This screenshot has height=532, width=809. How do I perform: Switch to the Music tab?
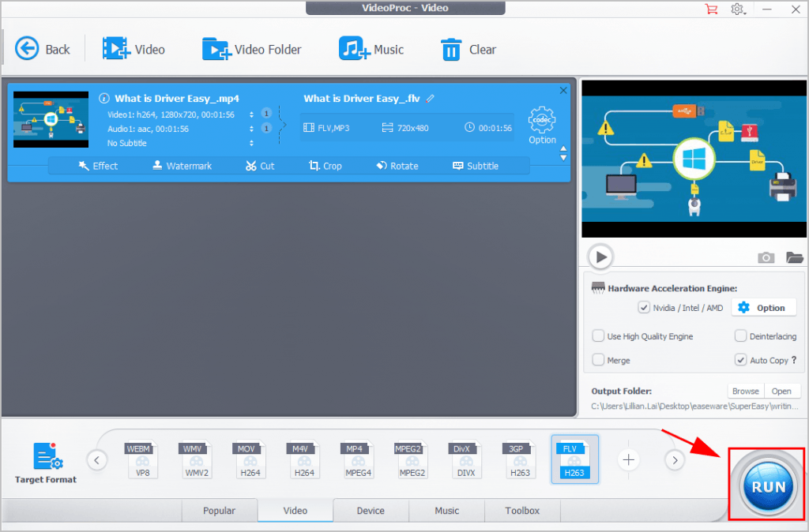[446, 511]
